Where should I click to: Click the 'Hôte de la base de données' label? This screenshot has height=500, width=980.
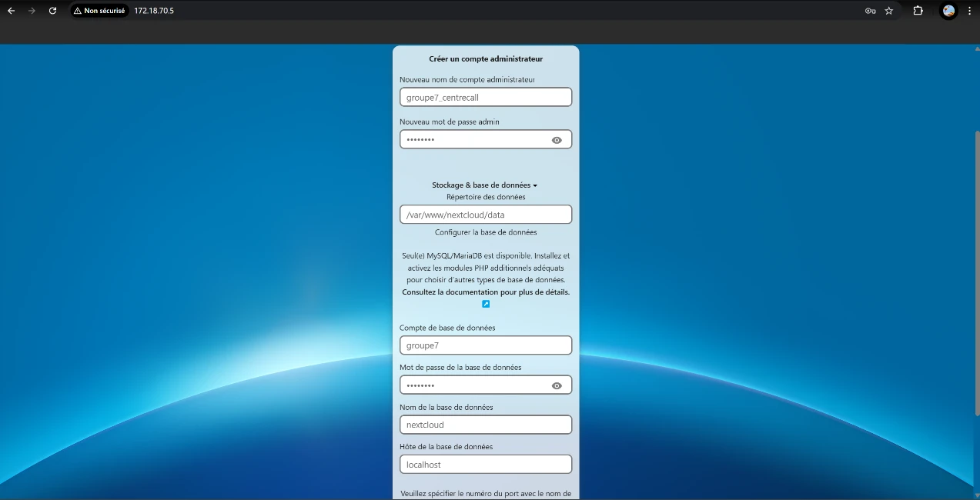[446, 447]
